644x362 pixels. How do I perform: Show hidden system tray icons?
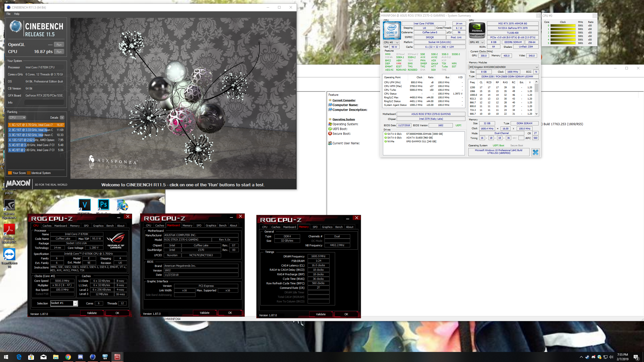coord(581,357)
